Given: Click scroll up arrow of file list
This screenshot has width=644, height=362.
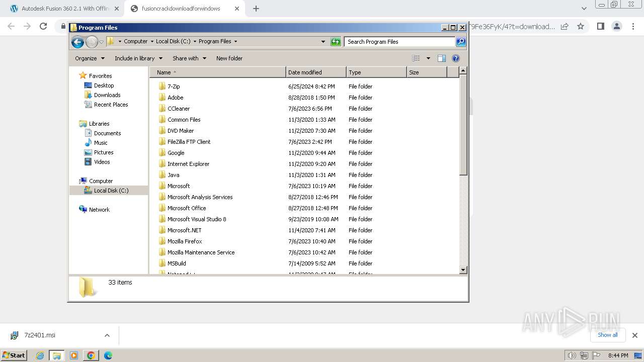Looking at the screenshot, I should (463, 71).
